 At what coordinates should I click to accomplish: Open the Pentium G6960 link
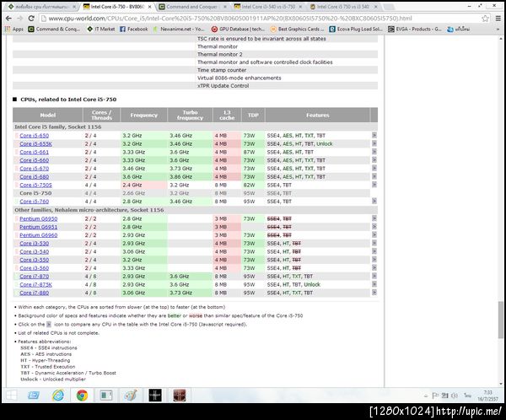point(39,235)
